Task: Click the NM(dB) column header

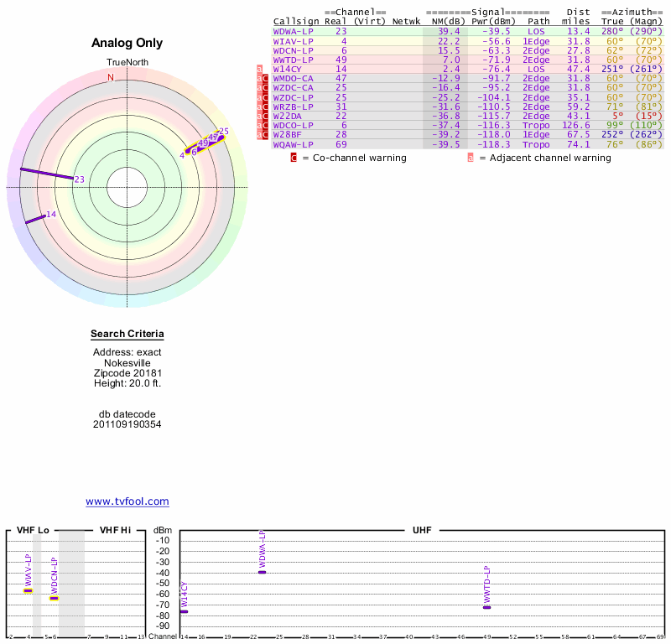Action: [445, 21]
